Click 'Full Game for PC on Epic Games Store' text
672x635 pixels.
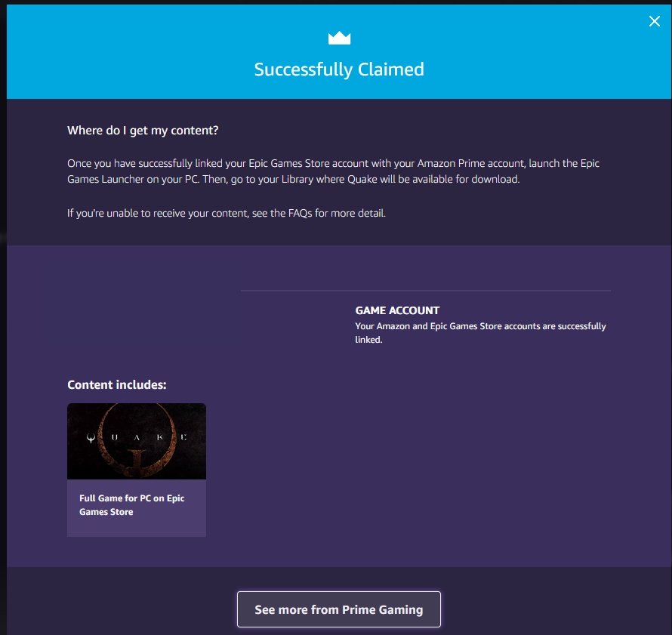click(x=131, y=504)
